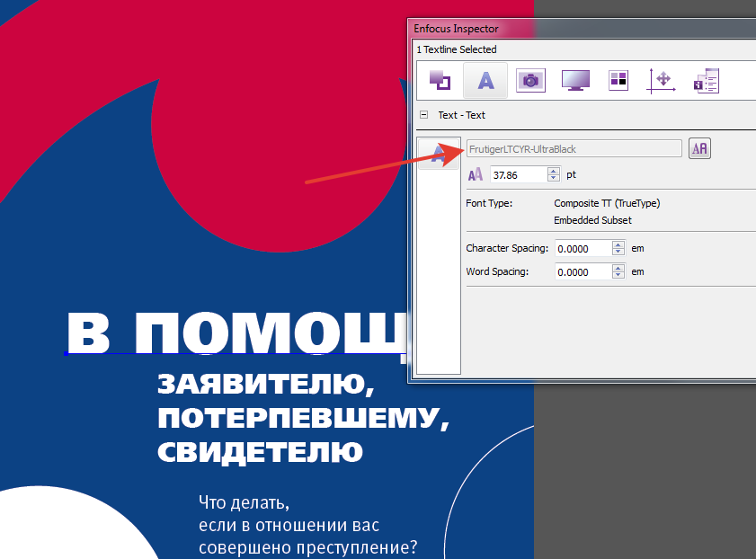
Task: Open the Summary info document icon
Action: 706,80
